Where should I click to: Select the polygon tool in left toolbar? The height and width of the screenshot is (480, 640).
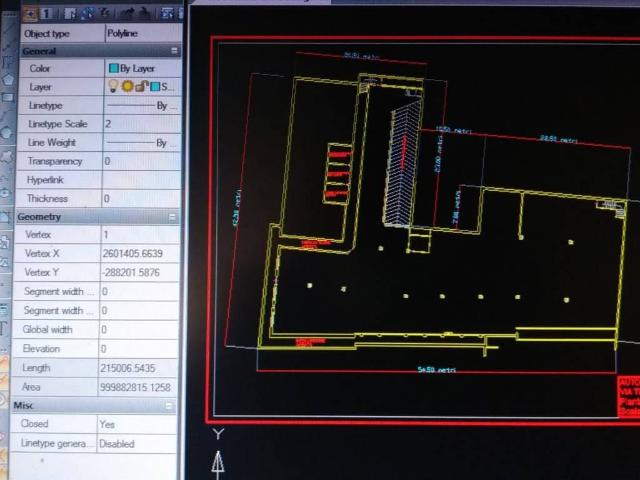click(x=8, y=78)
